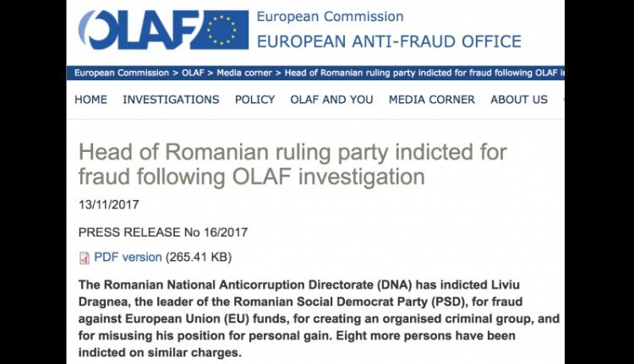Click the EUROPEAN ANTI-FRAUD OFFICE title

tap(389, 41)
